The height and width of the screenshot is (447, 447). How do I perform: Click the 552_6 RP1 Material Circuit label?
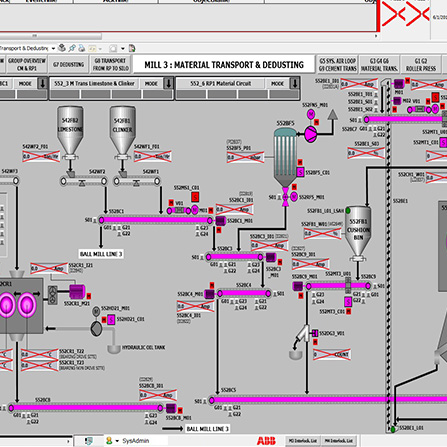(x=220, y=83)
